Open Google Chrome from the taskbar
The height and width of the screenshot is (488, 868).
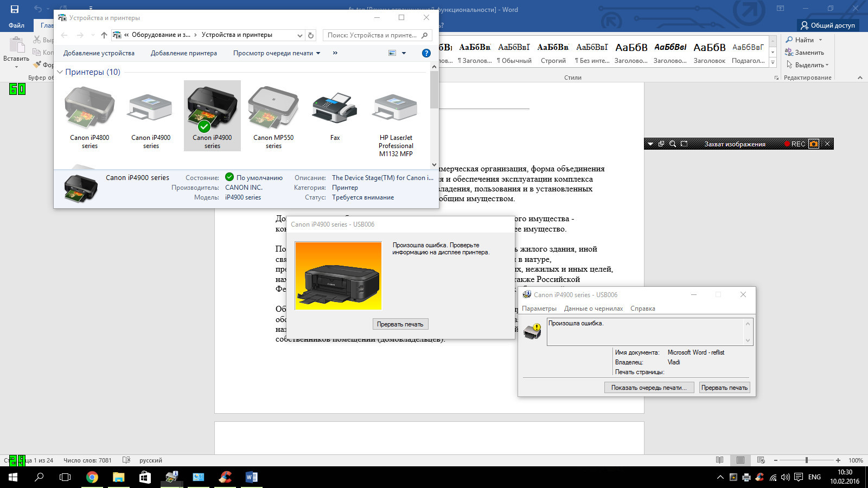92,477
